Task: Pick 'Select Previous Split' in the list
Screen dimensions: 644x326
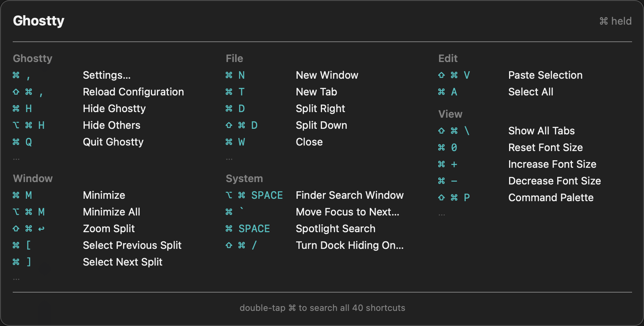Action: (x=132, y=245)
